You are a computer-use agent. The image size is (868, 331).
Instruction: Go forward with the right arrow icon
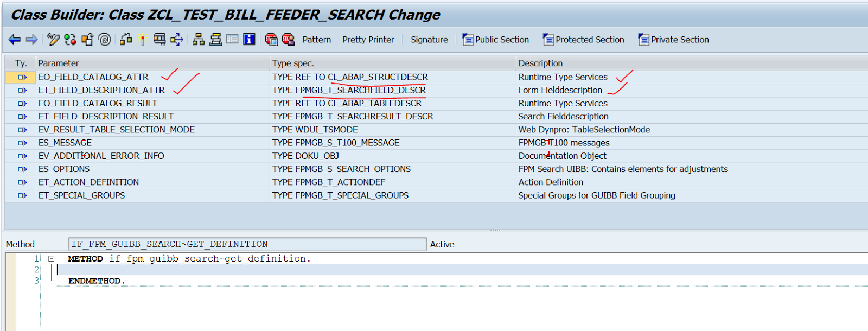pyautogui.click(x=32, y=40)
